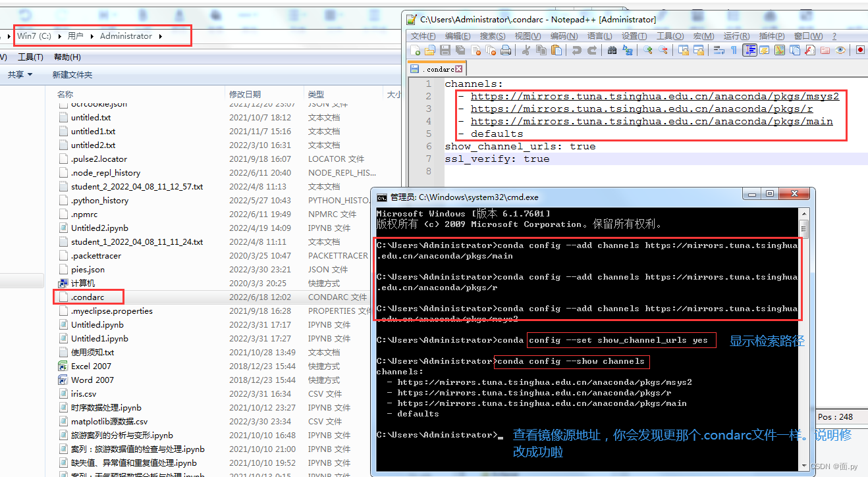Image resolution: width=868 pixels, height=477 pixels.
Task: Open Folder as Workspace icon
Action: pos(825,50)
